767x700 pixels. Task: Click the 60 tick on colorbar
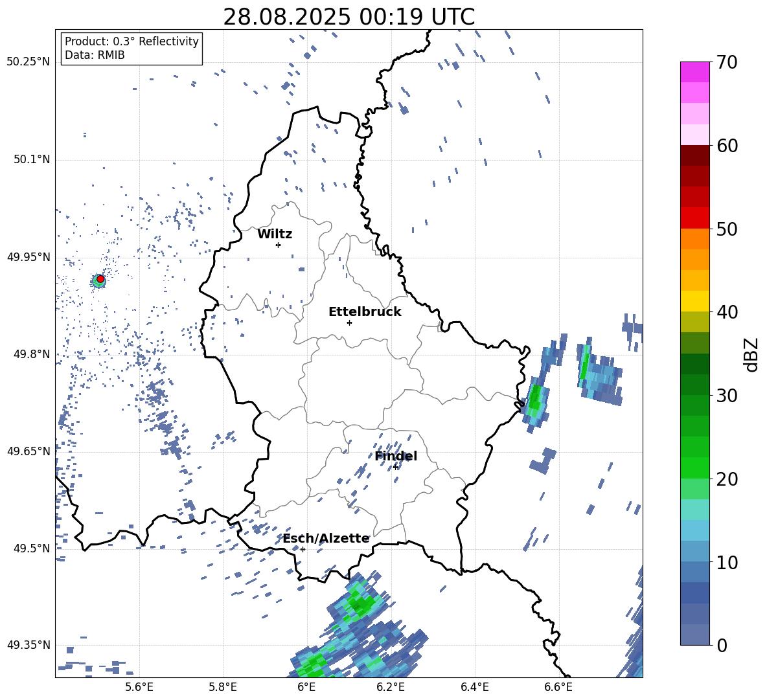click(727, 146)
